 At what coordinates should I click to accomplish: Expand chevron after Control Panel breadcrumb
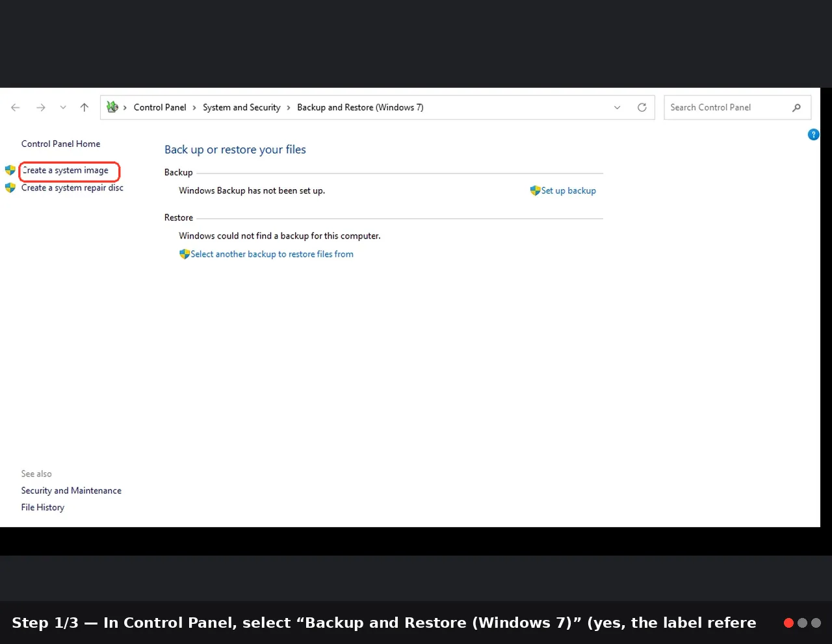[x=194, y=108]
